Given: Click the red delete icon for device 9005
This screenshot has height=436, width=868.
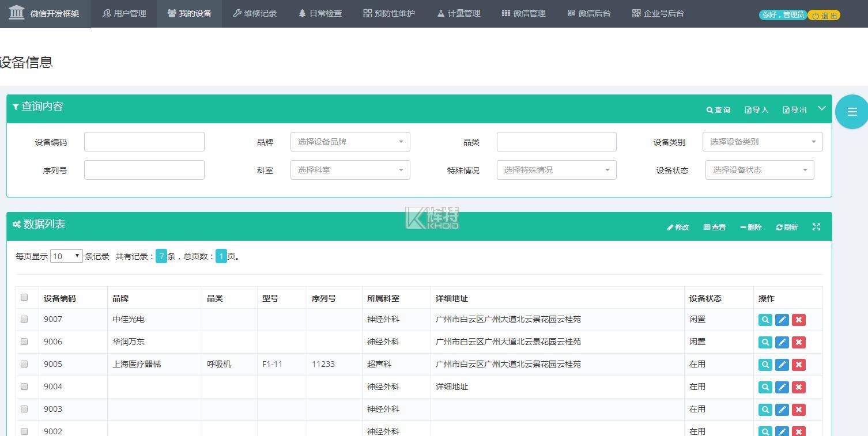Looking at the screenshot, I should pyautogui.click(x=798, y=365).
